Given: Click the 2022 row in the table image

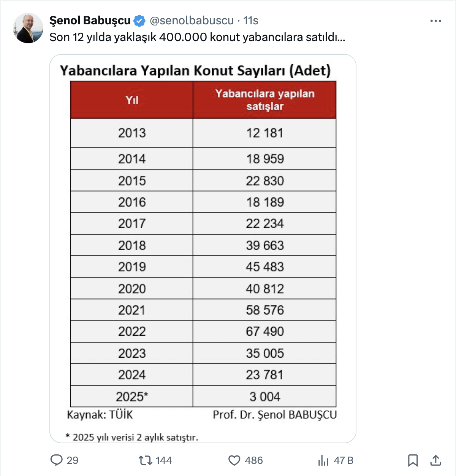Looking at the screenshot, I should [203, 331].
